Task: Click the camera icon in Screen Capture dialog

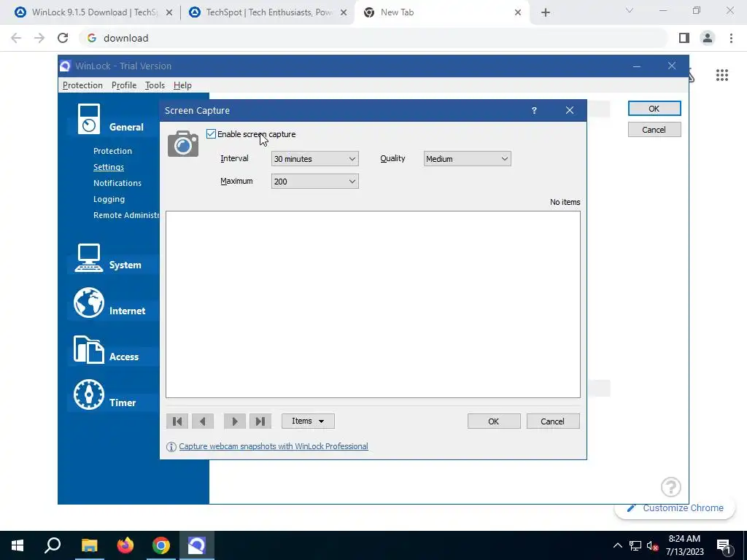Action: (183, 144)
